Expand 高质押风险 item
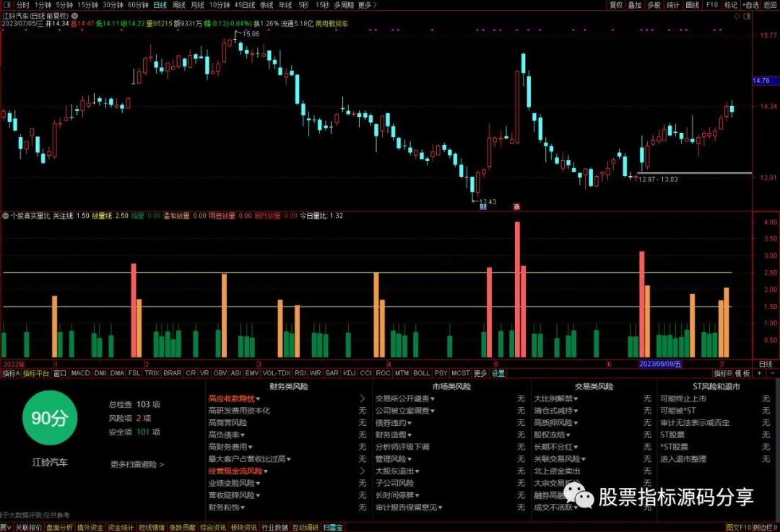780x532 pixels. 555,422
